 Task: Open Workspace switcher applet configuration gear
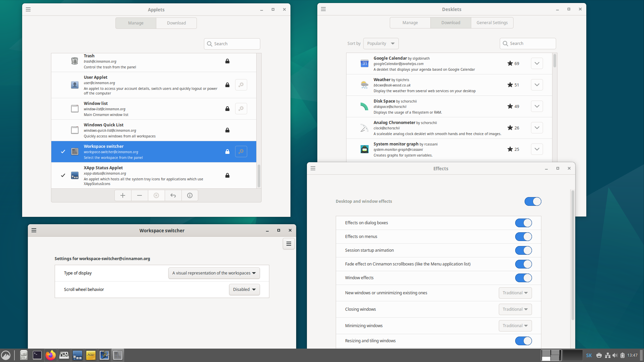(241, 152)
